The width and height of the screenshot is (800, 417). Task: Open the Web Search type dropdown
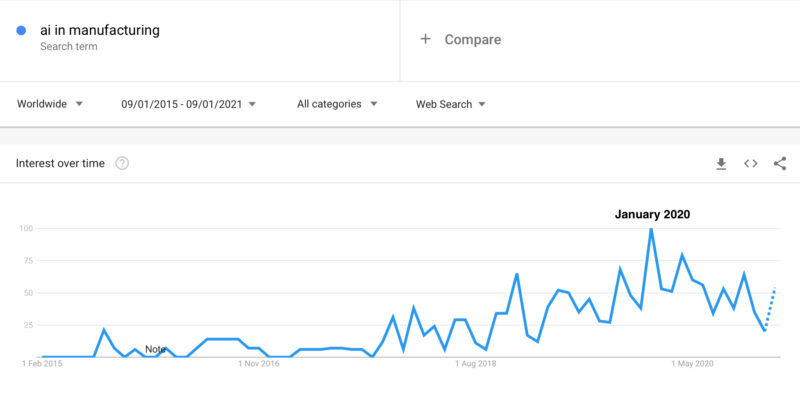pos(451,104)
